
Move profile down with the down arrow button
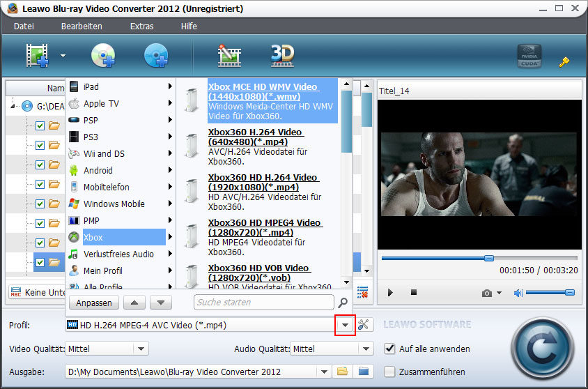pyautogui.click(x=161, y=303)
